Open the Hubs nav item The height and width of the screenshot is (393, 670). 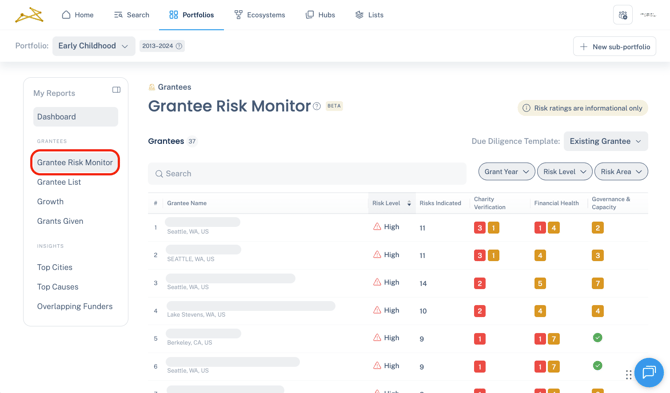point(320,15)
